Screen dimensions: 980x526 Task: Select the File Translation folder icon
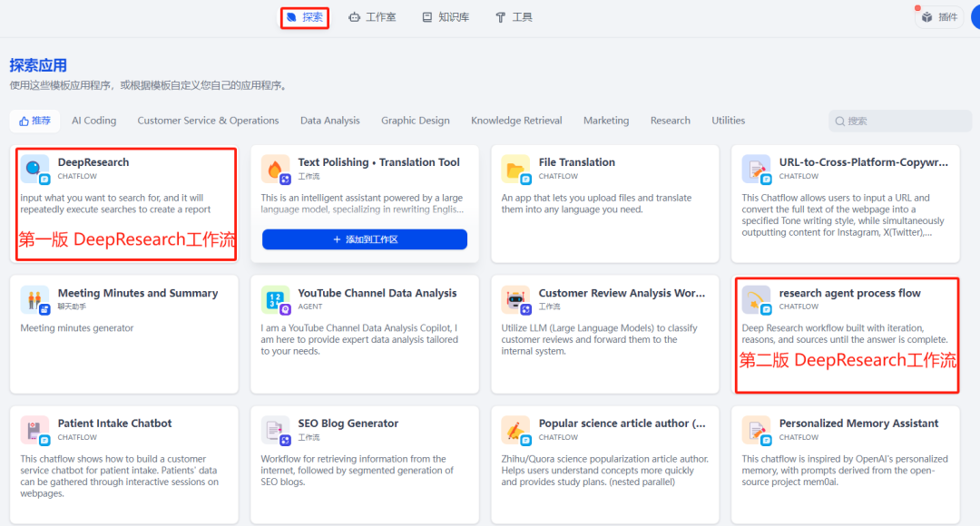click(514, 169)
